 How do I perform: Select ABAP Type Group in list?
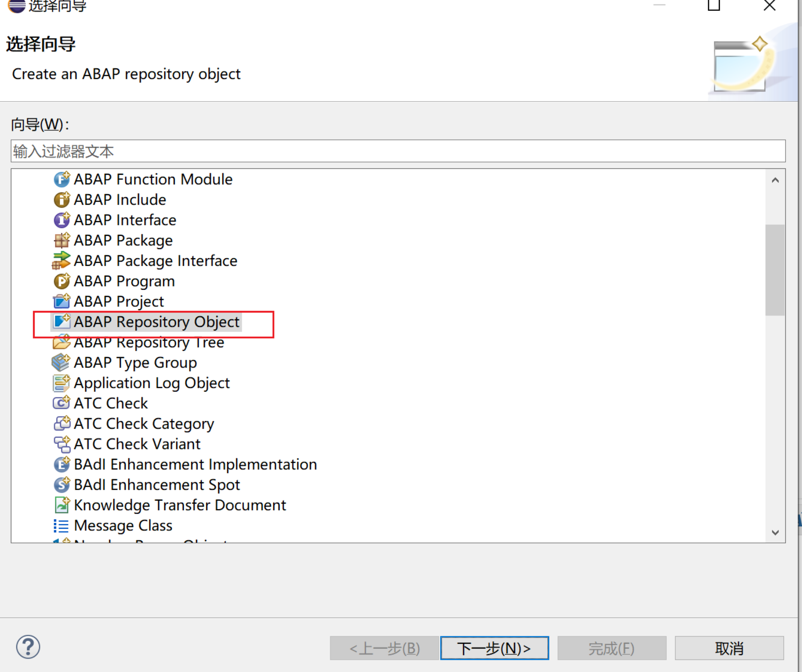coord(135,362)
